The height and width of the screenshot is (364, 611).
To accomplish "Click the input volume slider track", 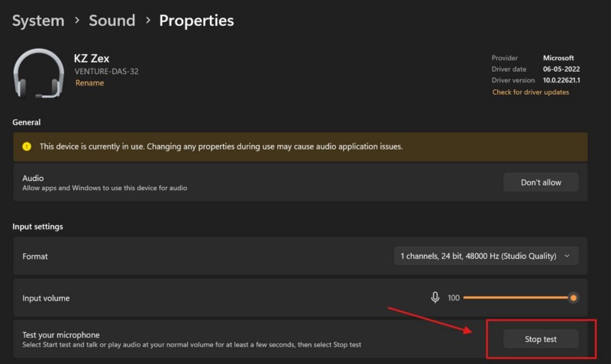I will tap(512, 298).
